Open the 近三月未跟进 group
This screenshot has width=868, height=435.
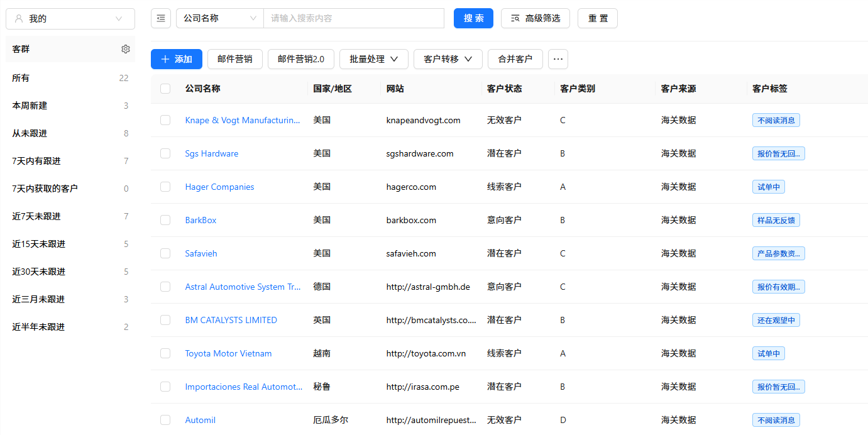pyautogui.click(x=70, y=299)
